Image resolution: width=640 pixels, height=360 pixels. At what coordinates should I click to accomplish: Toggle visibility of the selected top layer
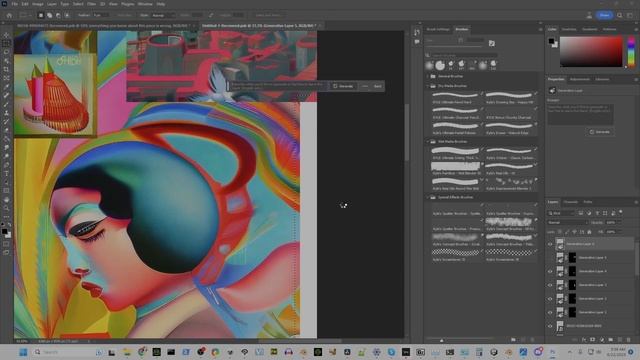tap(550, 244)
